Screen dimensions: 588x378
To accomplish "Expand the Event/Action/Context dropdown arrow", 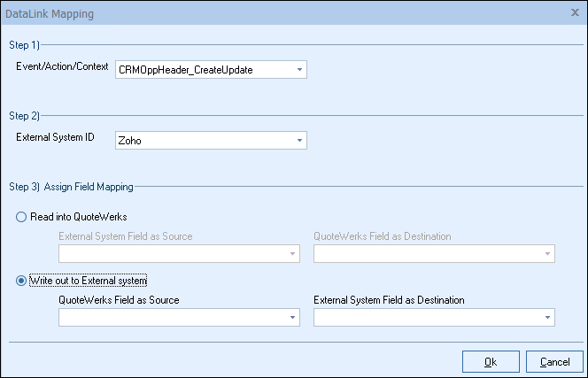I will (299, 69).
